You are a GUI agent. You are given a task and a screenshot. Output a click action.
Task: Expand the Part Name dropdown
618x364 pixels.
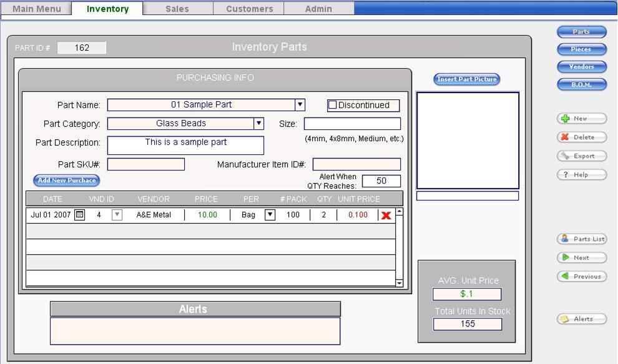tap(300, 105)
